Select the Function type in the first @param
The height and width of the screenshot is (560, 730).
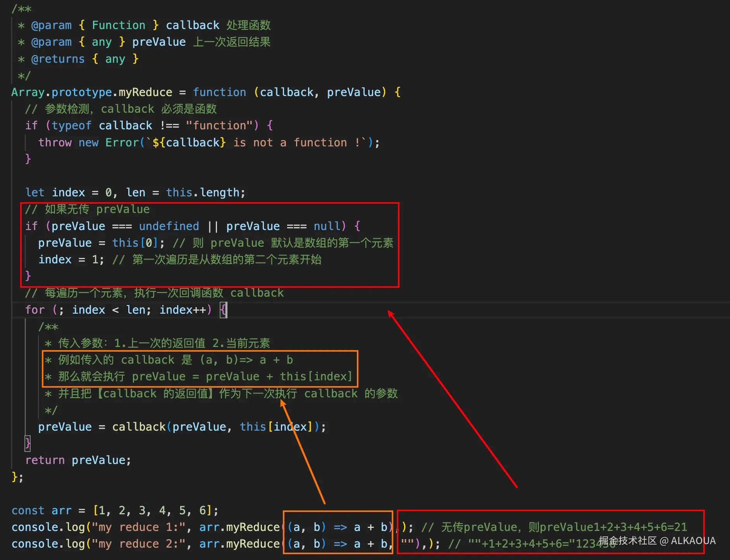[x=119, y=25]
